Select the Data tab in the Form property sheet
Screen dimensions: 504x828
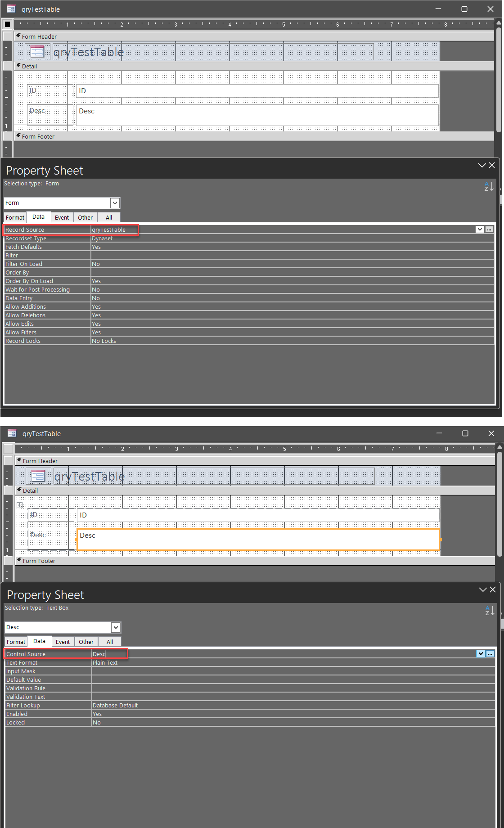39,217
